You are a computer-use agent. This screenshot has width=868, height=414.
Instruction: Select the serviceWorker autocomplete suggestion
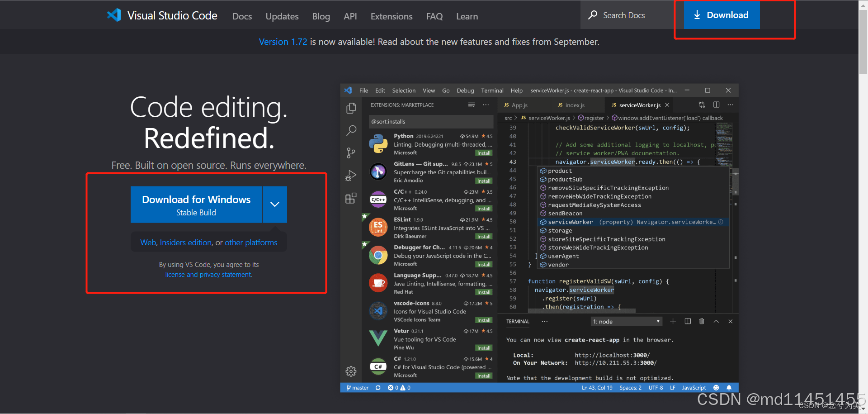(x=633, y=222)
